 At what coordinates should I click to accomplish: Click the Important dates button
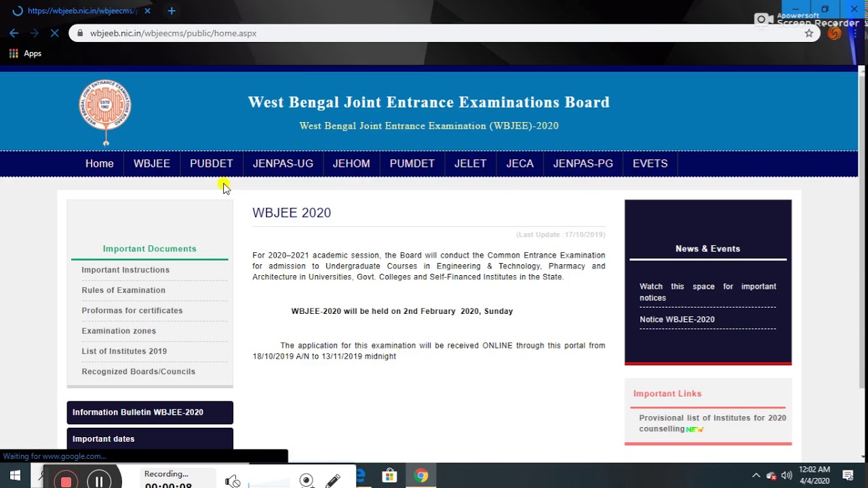[150, 439]
